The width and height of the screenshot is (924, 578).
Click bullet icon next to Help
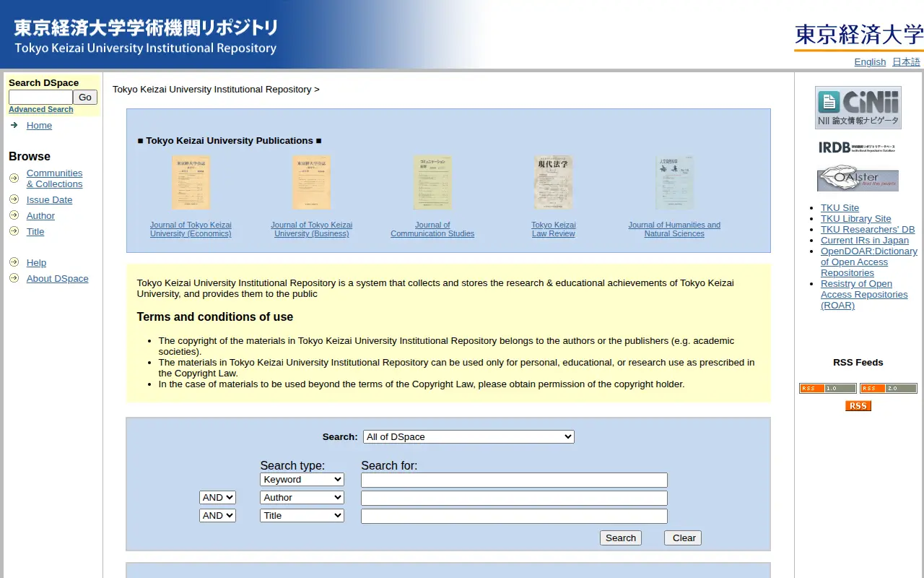(x=14, y=262)
